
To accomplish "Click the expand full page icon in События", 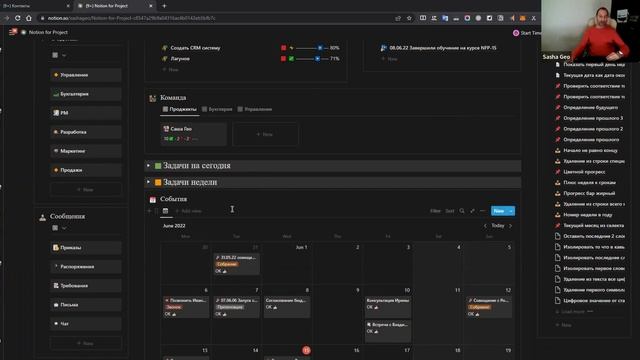I will point(472,211).
